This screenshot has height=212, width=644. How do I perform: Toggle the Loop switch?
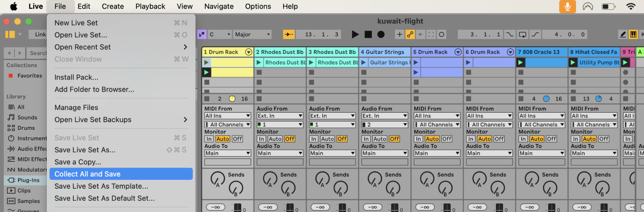tap(522, 34)
